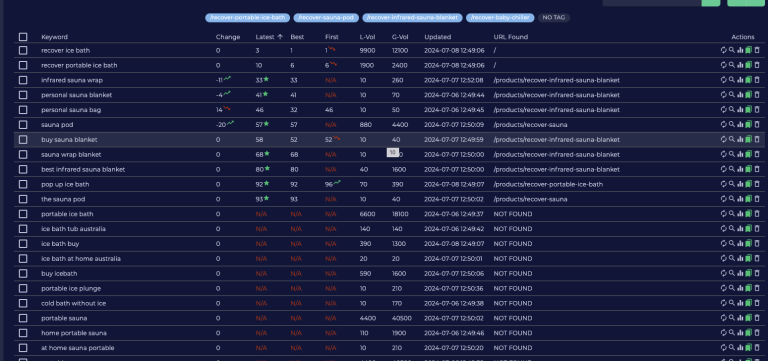
Task: Refresh 'recover portable ice bath' ranking
Action: click(723, 65)
